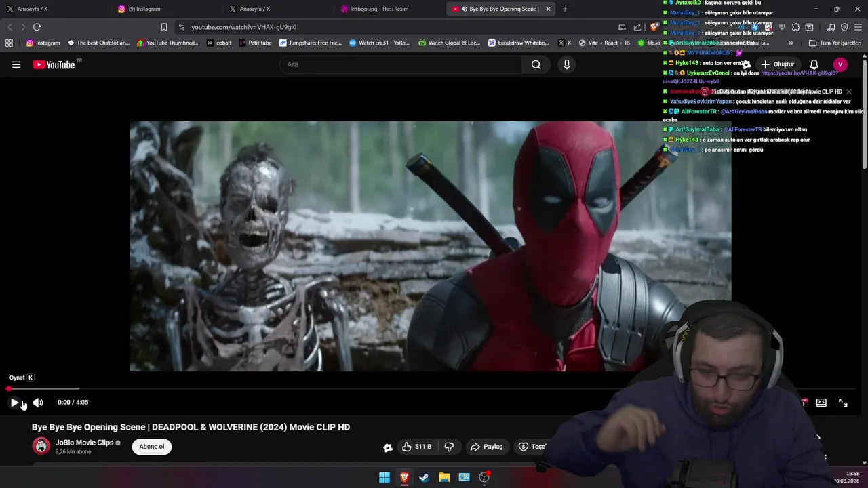Open the browser apps grid icon
Screen dimensions: 868x488
[9, 43]
